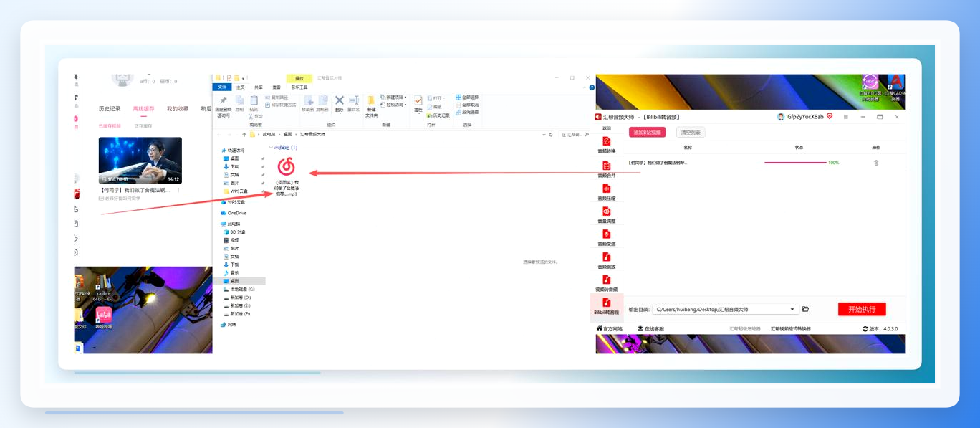Open the Explorer help question mark
980x428 pixels.
tap(591, 87)
